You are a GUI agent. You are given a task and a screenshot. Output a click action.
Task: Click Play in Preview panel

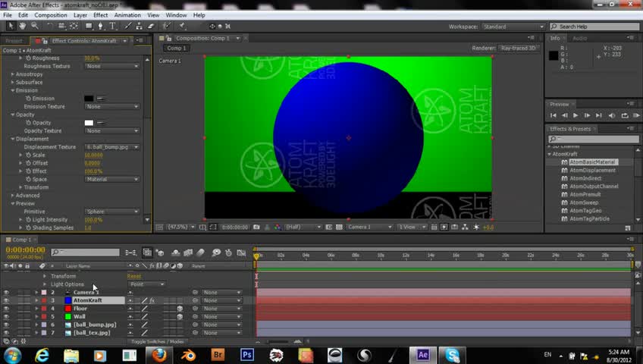click(x=576, y=115)
